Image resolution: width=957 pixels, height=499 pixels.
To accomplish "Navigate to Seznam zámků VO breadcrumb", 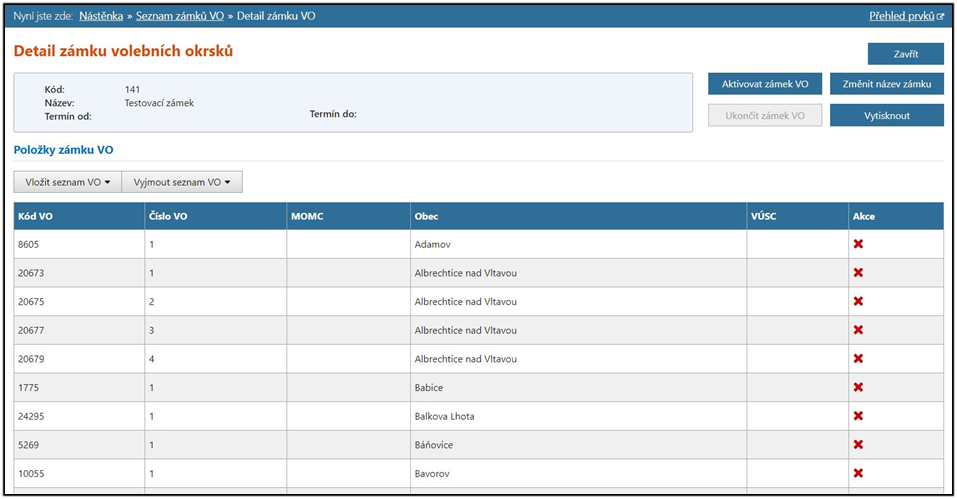I will pyautogui.click(x=180, y=16).
